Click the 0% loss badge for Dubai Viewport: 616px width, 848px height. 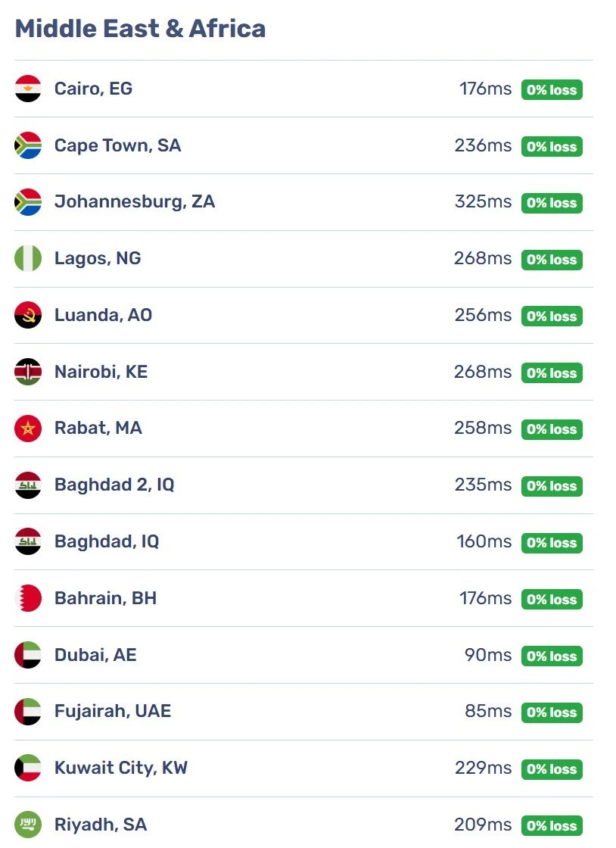[x=552, y=656]
